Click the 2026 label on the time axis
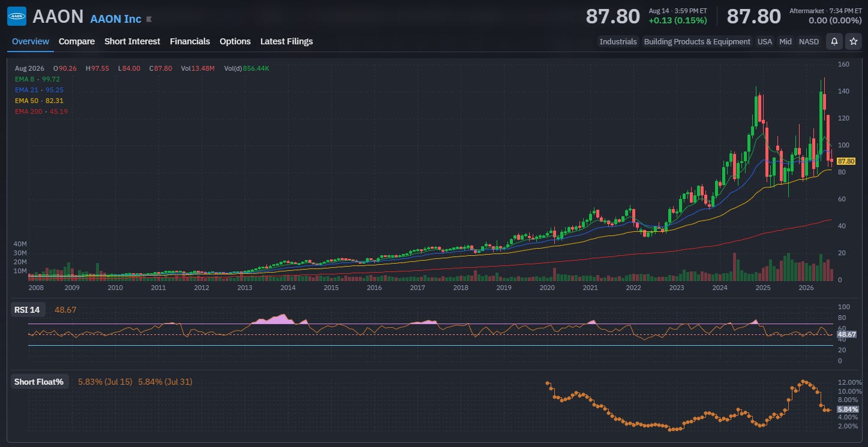868x447 pixels. (806, 288)
